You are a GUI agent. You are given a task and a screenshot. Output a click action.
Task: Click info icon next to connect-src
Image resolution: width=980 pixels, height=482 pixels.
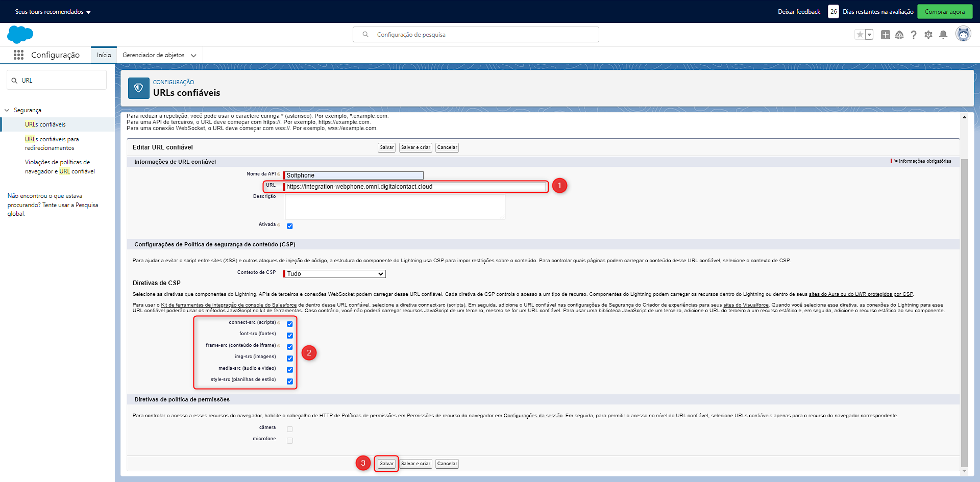point(279,323)
